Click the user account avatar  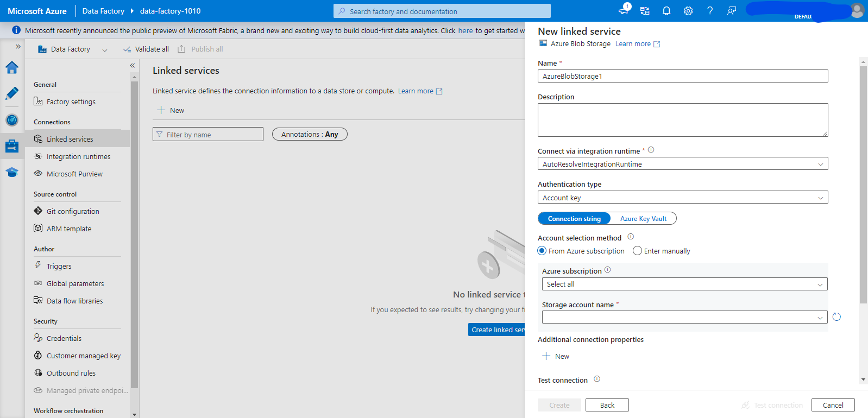(857, 11)
